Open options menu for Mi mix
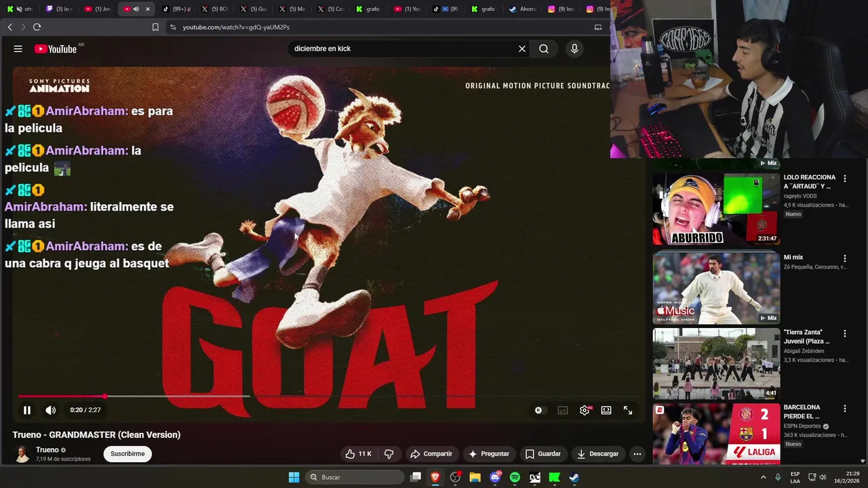 coord(845,258)
